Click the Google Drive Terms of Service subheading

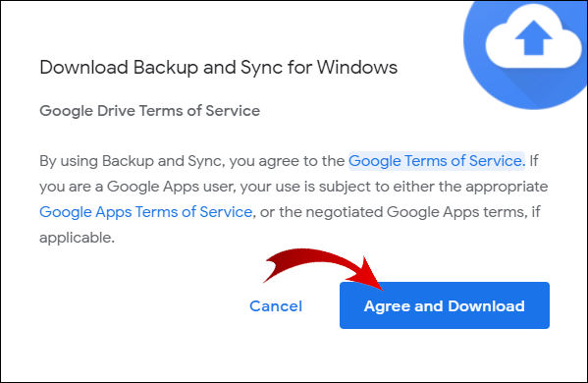point(149,111)
